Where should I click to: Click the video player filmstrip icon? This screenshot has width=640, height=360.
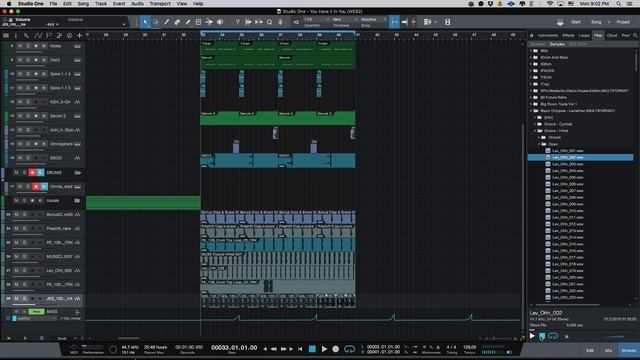point(447,22)
